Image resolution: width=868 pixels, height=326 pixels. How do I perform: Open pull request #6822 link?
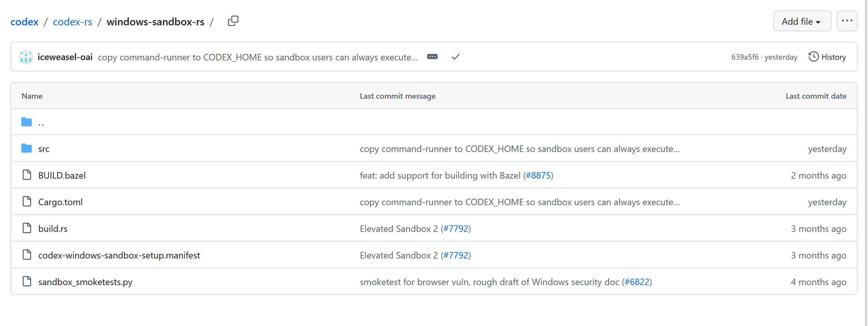[x=637, y=282]
